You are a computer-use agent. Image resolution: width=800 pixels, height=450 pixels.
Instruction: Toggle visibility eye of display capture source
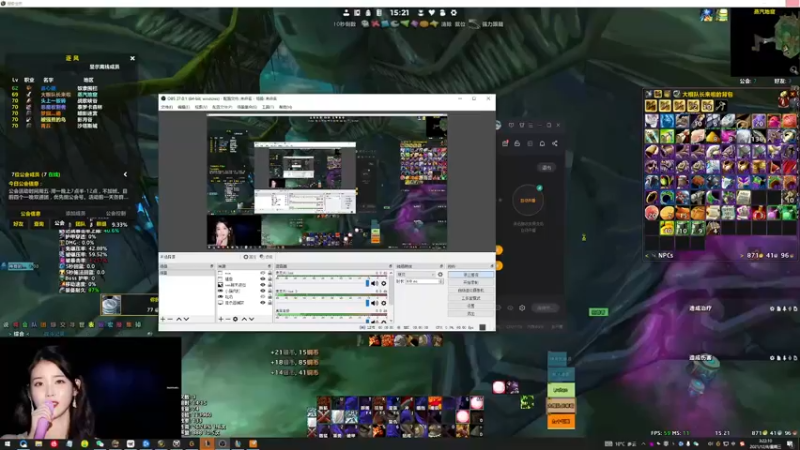263,303
